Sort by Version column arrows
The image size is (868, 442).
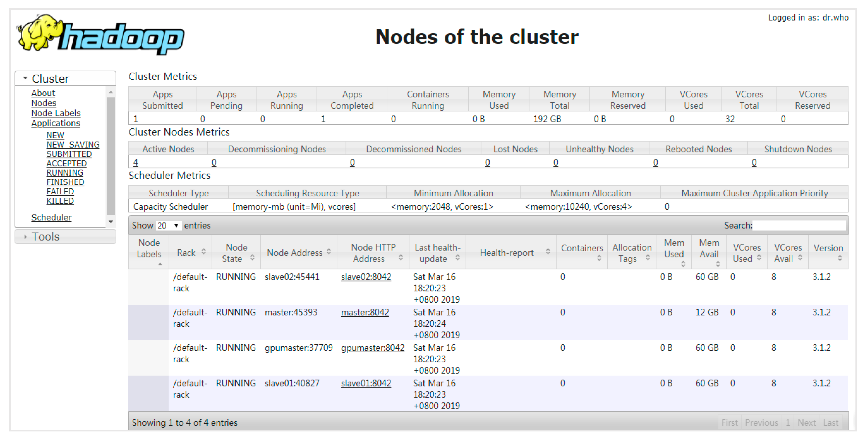click(x=840, y=258)
